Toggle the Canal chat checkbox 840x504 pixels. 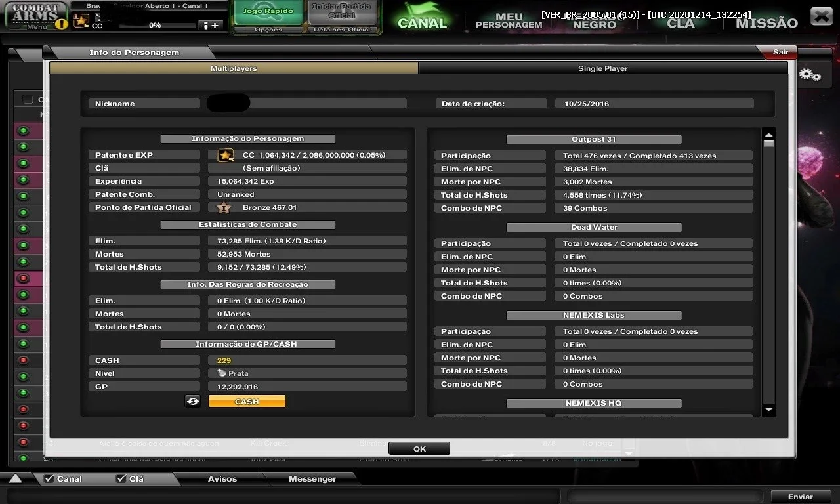49,478
